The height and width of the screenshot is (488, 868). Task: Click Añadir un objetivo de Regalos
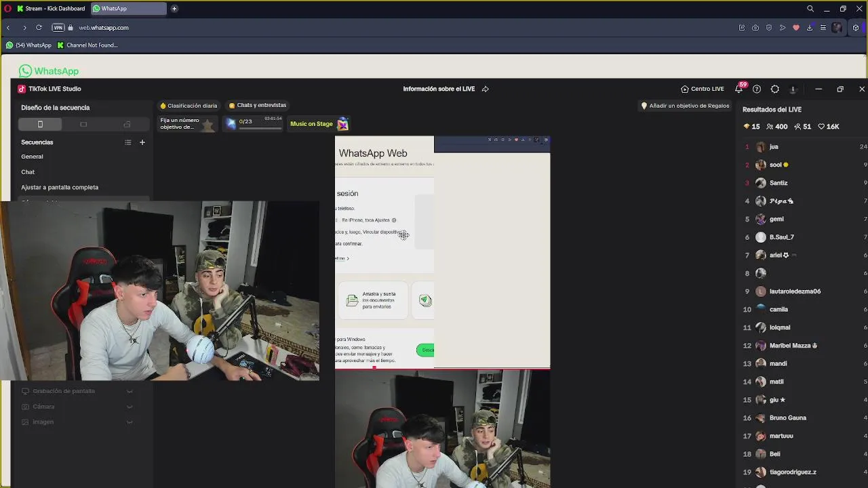685,106
